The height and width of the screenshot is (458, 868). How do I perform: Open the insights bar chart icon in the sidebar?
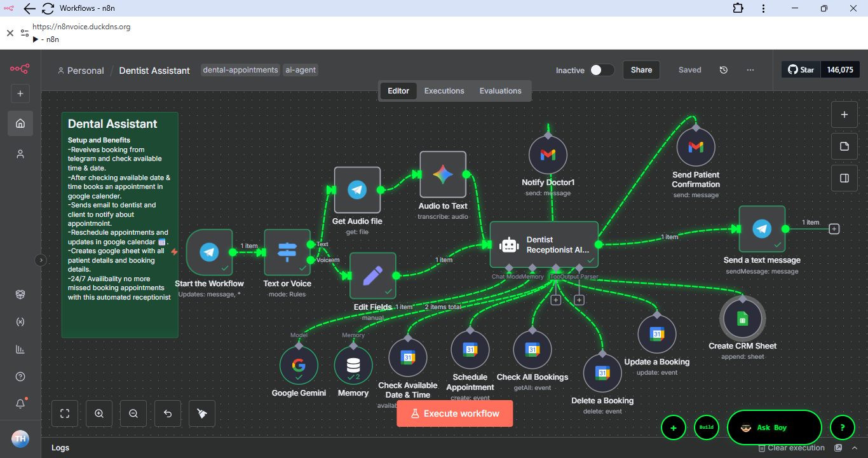pos(20,349)
